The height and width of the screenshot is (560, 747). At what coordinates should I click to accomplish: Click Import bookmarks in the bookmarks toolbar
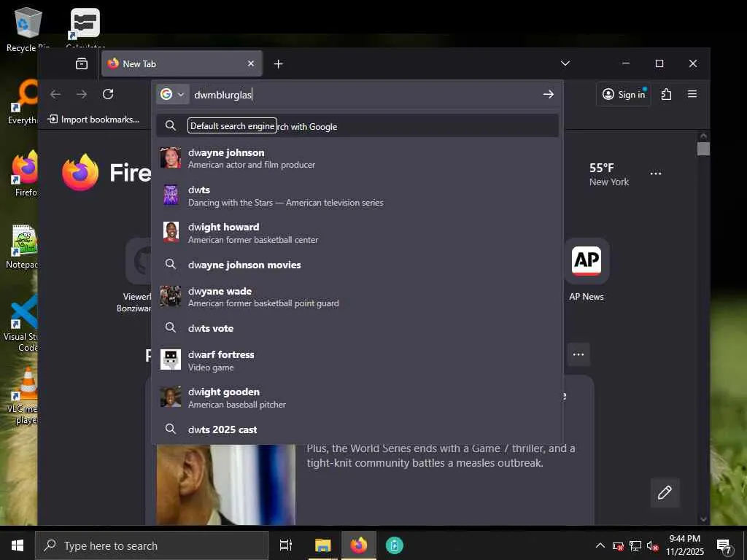point(94,120)
